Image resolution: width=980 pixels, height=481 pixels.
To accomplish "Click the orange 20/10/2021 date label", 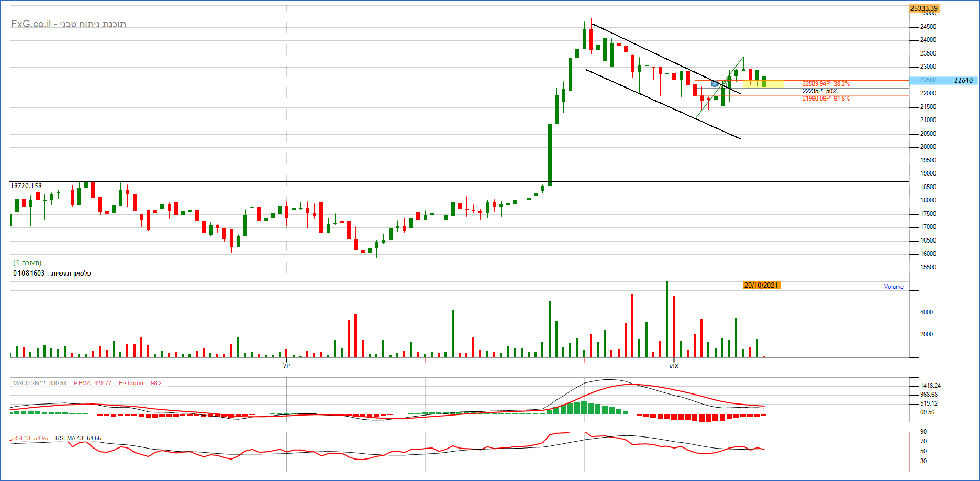I will click(761, 286).
